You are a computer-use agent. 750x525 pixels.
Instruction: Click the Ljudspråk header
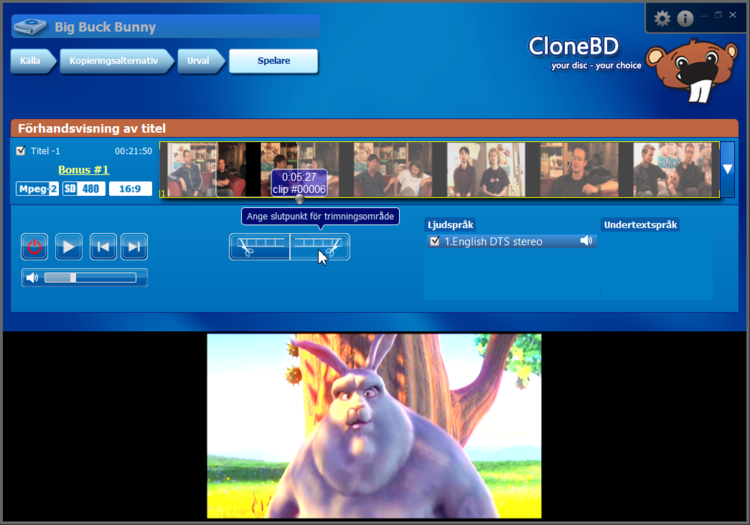click(450, 225)
